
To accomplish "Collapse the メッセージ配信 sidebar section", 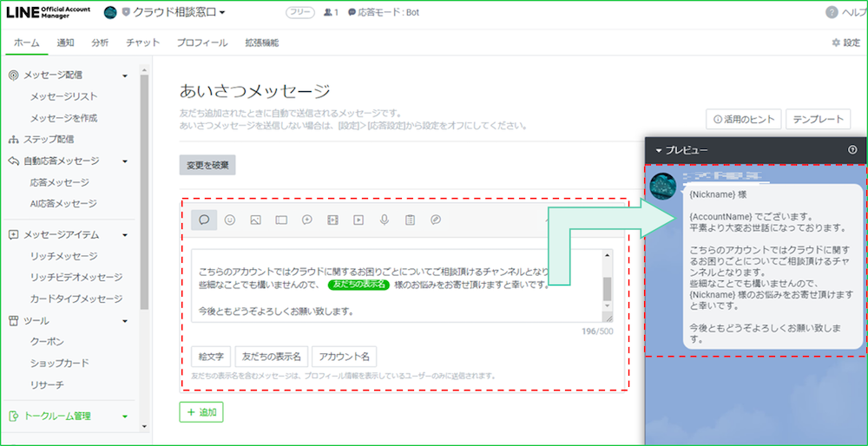I will point(125,75).
